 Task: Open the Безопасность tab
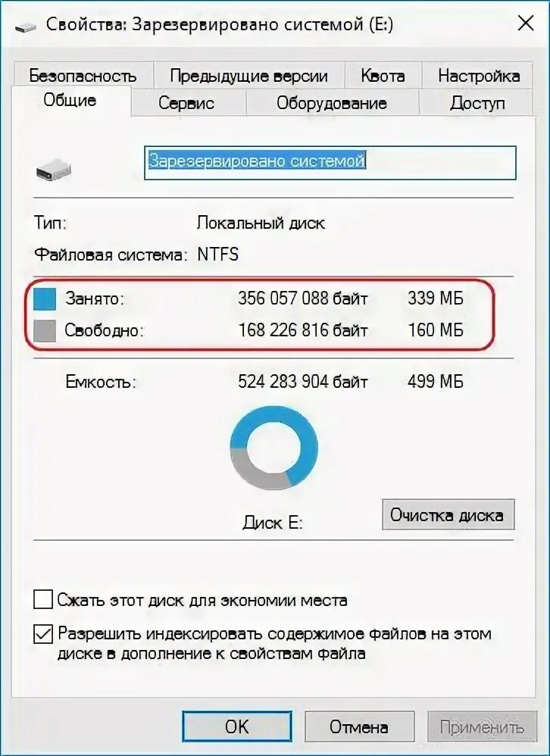coord(83,76)
